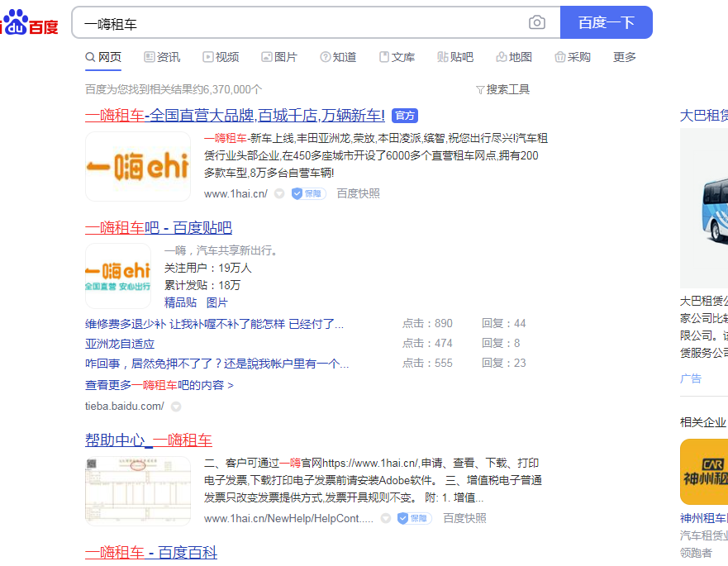Viewport: 728px width, 566px height.
Task: Open the 大巴租赁 sidebar ad title
Action: [703, 115]
